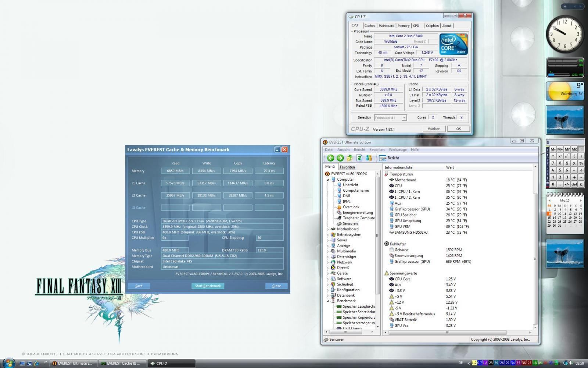Click the Betriebssystem Windows flag icon
Image resolution: width=588 pixels, height=368 pixels.
[x=333, y=234]
